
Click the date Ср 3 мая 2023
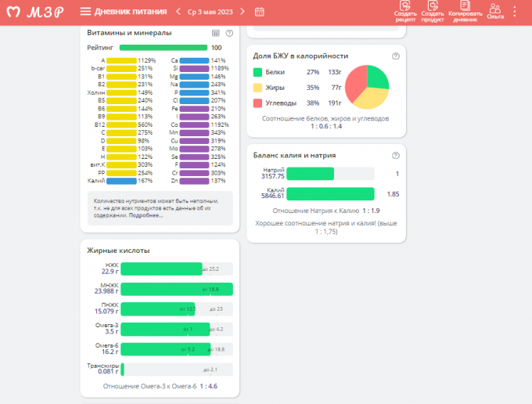(x=210, y=12)
